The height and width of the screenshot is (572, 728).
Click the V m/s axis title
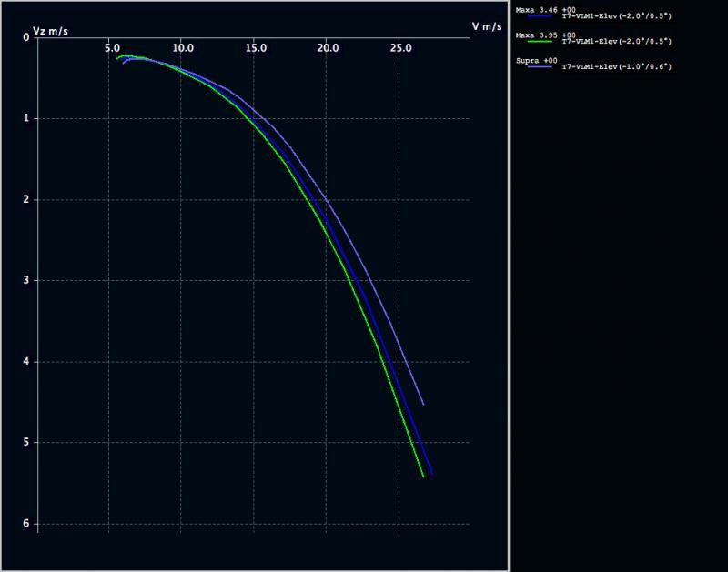(x=486, y=26)
